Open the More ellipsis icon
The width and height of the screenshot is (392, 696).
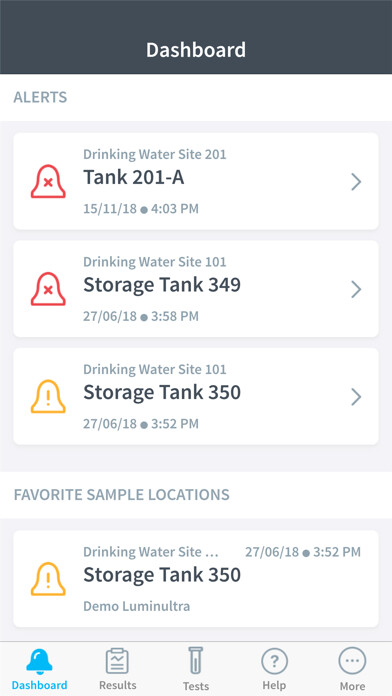352,661
